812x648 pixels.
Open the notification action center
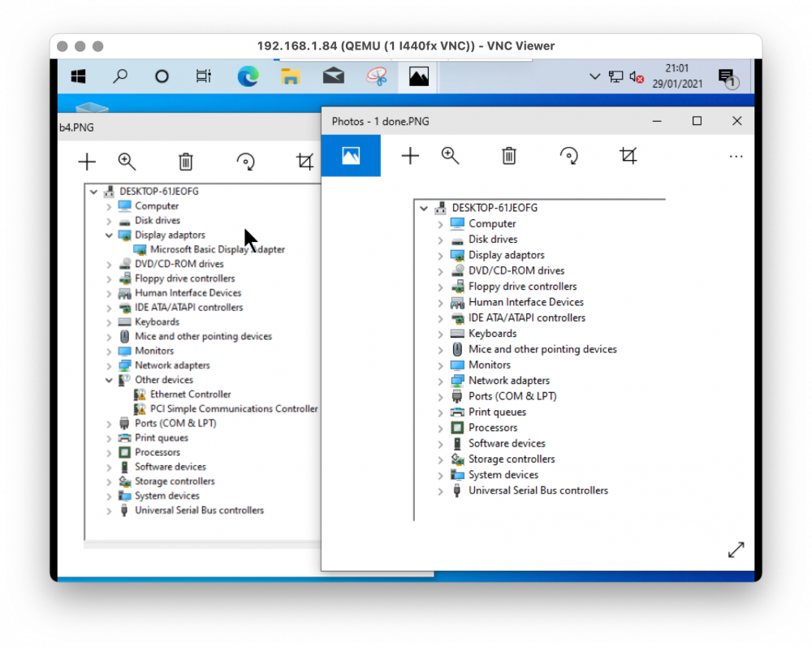point(728,78)
